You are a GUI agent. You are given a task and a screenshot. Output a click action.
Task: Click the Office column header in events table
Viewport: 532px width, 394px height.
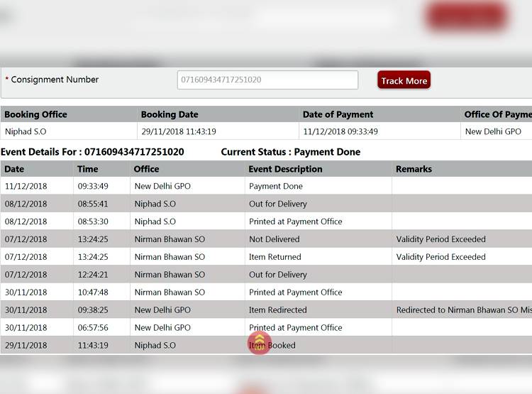(146, 169)
